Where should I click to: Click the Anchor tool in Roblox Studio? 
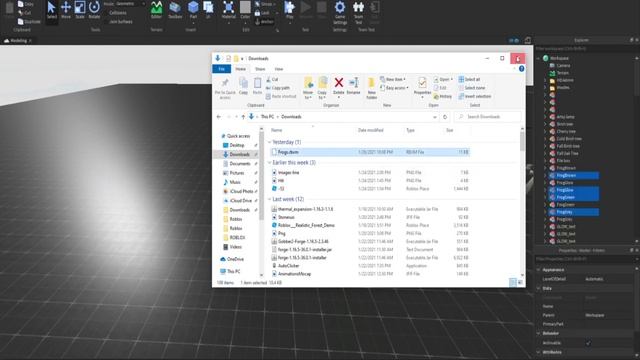(264, 22)
